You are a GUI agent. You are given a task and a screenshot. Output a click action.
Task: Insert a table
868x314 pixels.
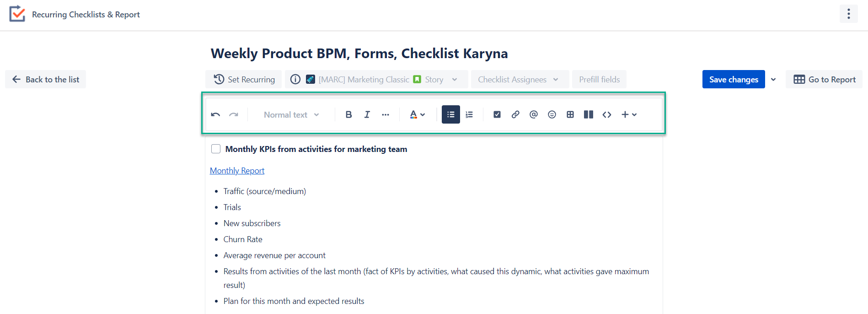(x=570, y=114)
